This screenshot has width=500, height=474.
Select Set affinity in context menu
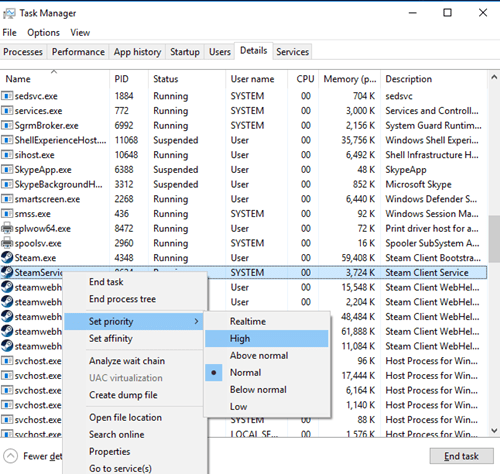pos(133,338)
